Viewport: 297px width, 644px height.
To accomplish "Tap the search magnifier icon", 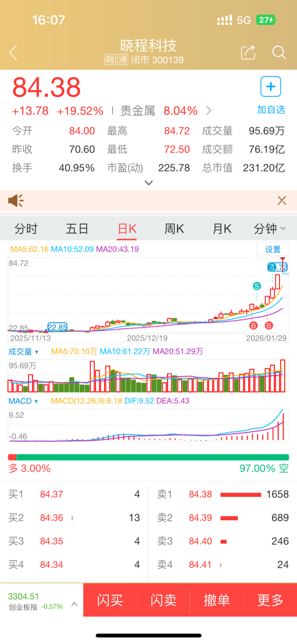I will click(x=279, y=52).
